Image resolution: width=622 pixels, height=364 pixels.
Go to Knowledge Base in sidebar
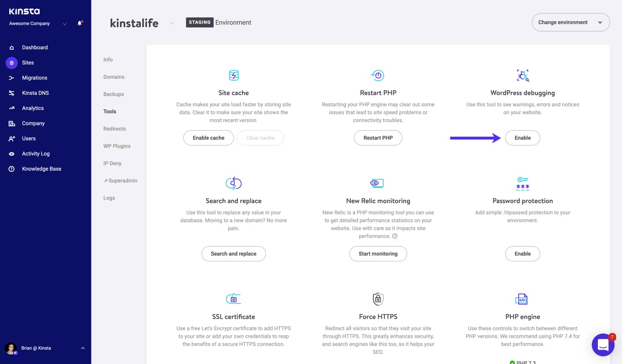[41, 169]
